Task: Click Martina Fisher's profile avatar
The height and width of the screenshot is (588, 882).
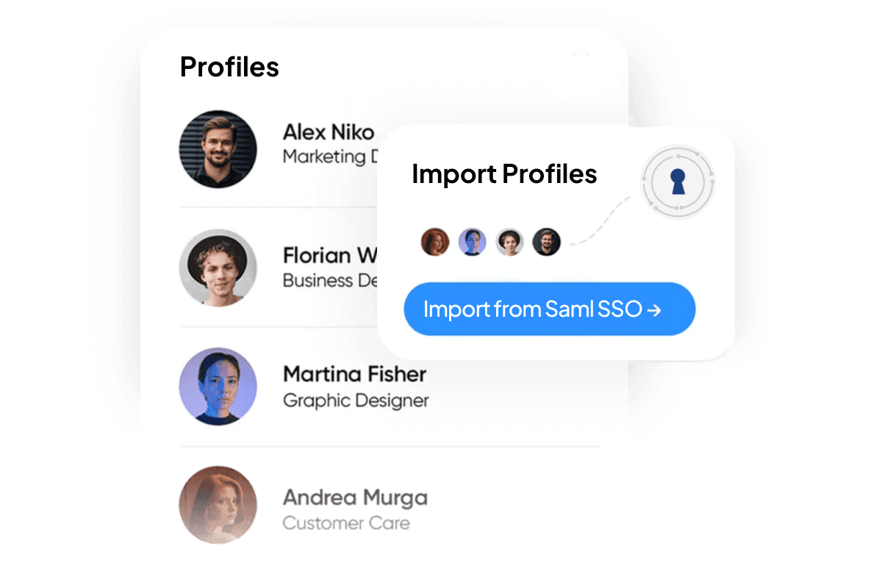Action: (x=218, y=387)
